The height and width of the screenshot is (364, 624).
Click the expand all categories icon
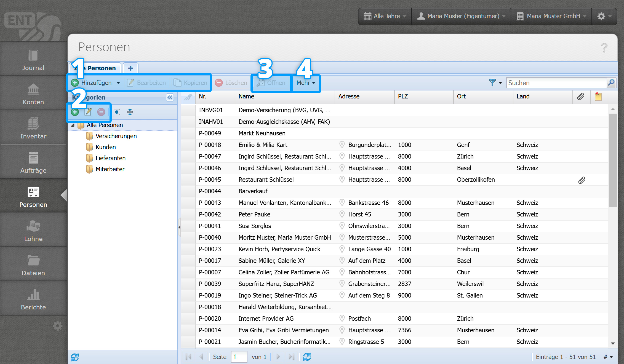(x=117, y=112)
